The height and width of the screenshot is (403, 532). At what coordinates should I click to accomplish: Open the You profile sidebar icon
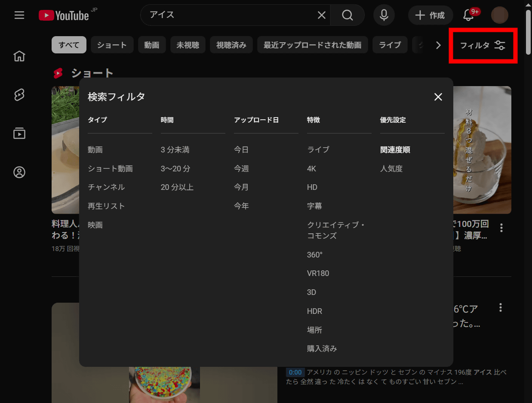coord(19,172)
